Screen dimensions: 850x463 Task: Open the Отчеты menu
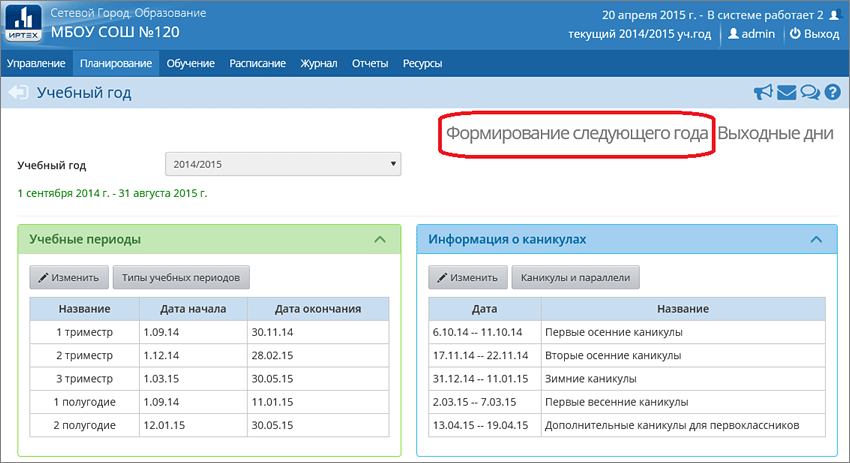tap(370, 64)
